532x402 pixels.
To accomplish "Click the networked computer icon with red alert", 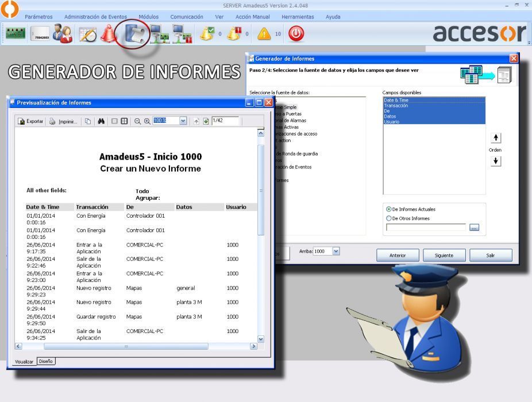I will pos(183,34).
